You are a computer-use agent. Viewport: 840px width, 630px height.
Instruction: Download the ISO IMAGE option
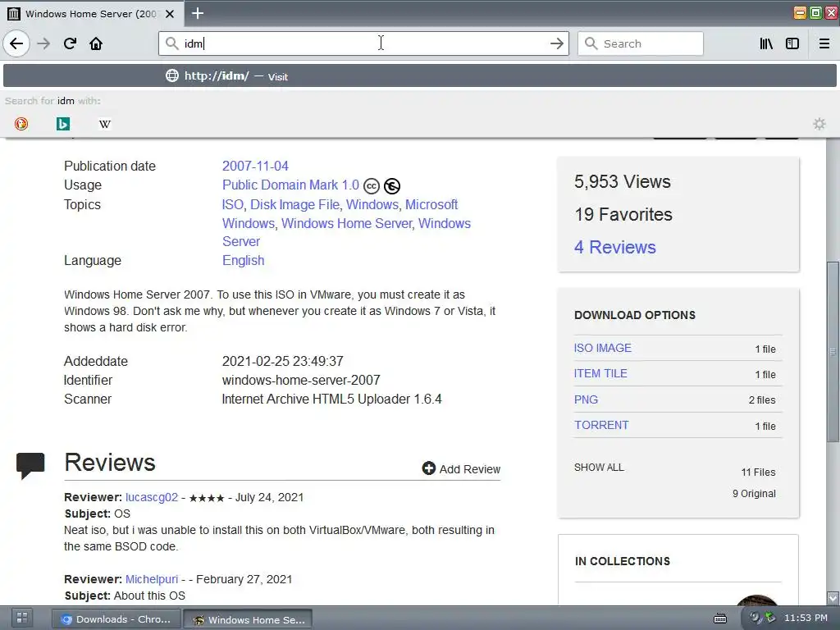(602, 348)
